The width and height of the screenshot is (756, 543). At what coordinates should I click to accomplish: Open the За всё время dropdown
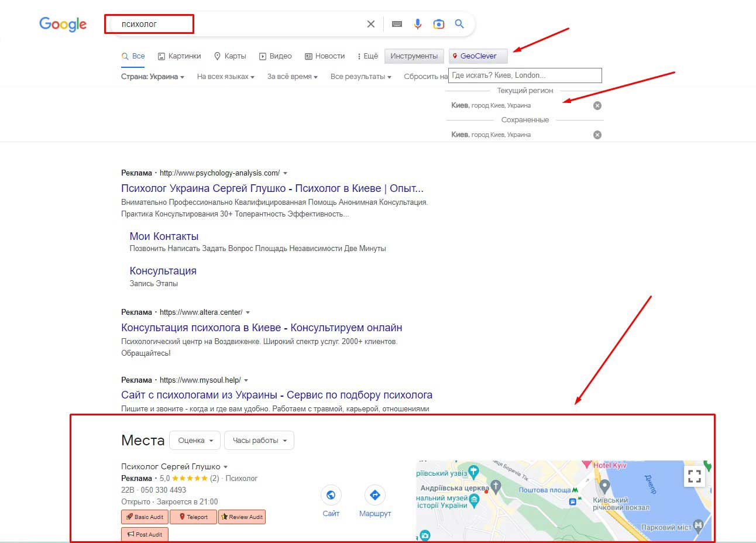(293, 77)
